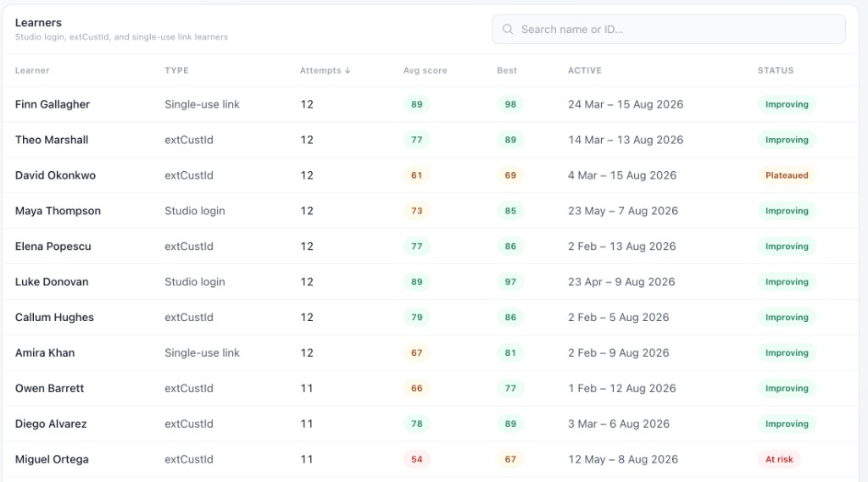Image resolution: width=868 pixels, height=482 pixels.
Task: Sort table by Best column header
Action: (507, 70)
